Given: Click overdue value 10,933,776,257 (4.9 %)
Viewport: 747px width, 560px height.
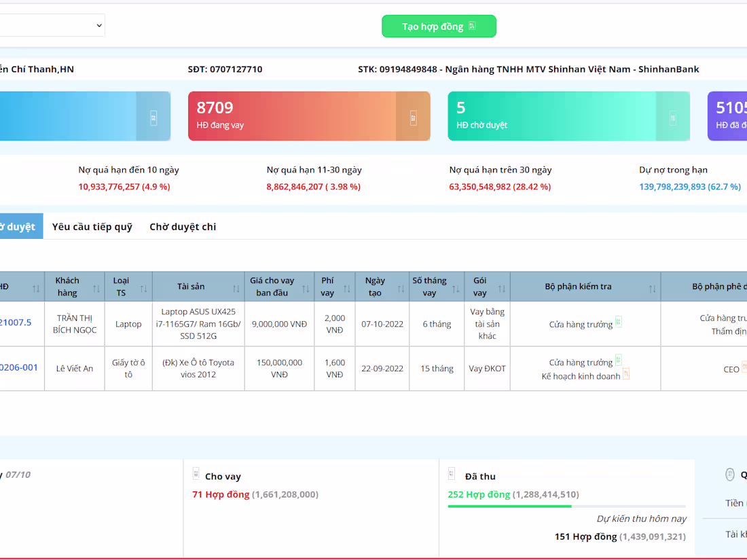Looking at the screenshot, I should point(124,187).
